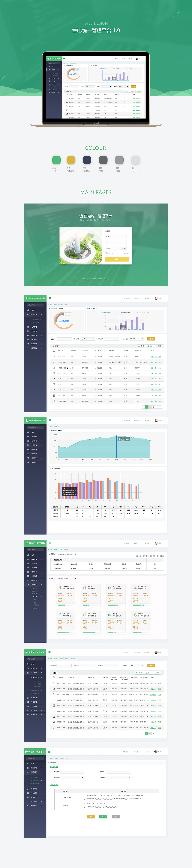
Task: Click 模板名称 input field on 新增模板 page
Action: coord(72,772)
